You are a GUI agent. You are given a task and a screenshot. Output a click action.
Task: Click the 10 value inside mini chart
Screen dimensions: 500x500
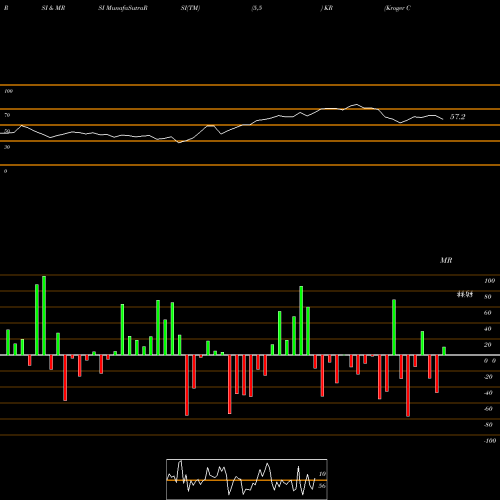click(x=322, y=474)
